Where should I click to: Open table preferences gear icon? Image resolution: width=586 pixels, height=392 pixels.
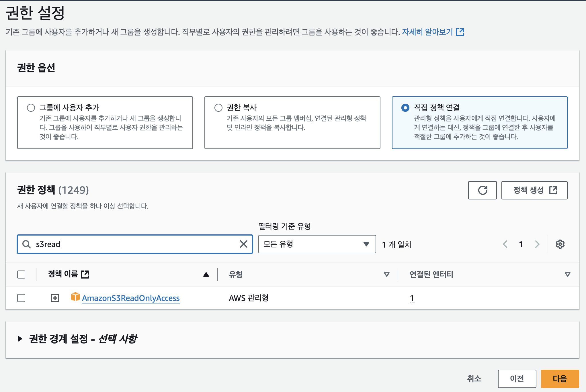pyautogui.click(x=560, y=244)
